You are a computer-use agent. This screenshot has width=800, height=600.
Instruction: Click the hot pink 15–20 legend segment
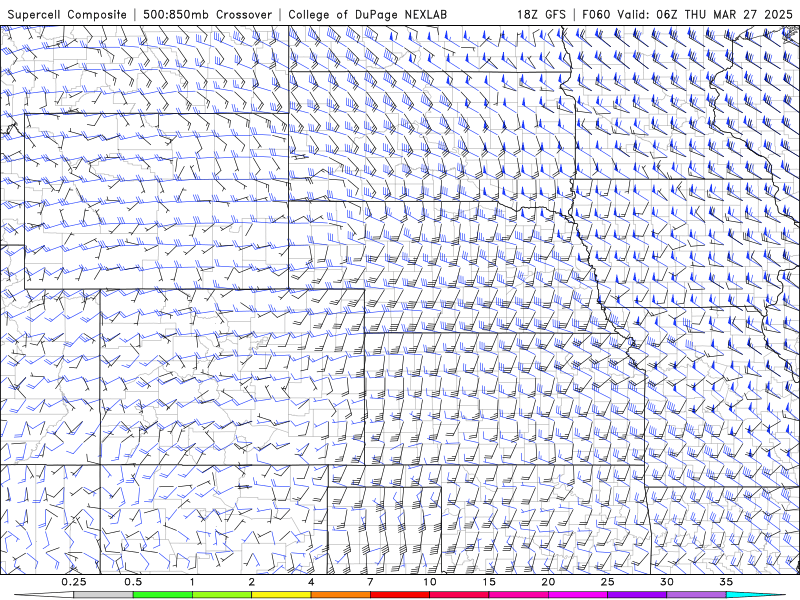(x=518, y=595)
